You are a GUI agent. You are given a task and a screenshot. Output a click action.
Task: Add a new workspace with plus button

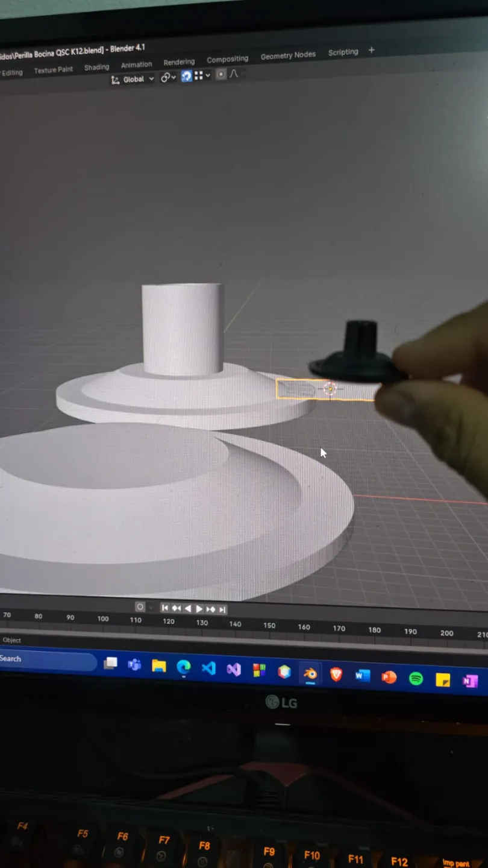[371, 51]
